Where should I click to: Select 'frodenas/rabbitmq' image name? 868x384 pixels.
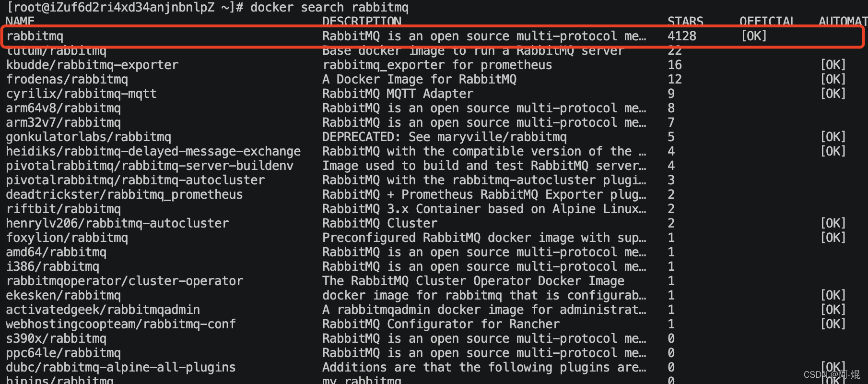click(x=67, y=79)
